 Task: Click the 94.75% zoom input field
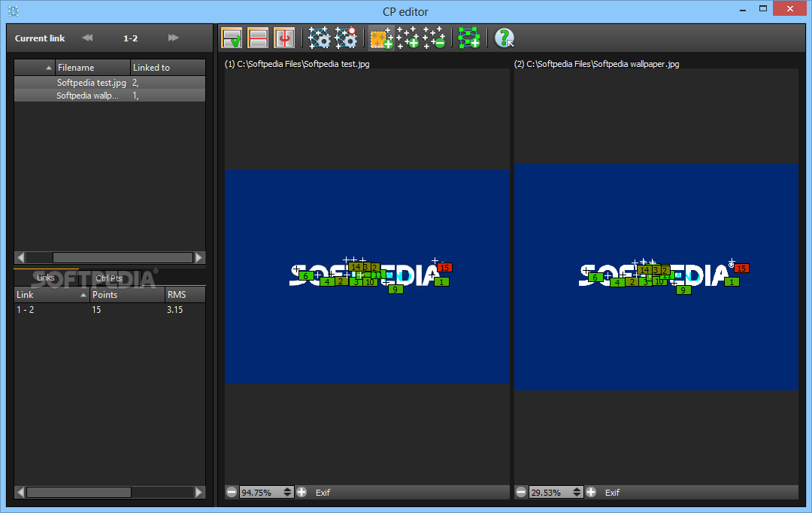(261, 492)
